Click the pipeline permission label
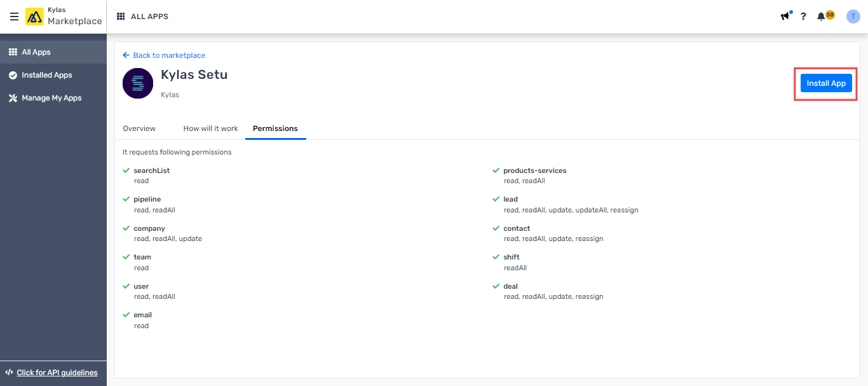Viewport: 868px width, 386px height. pyautogui.click(x=147, y=199)
